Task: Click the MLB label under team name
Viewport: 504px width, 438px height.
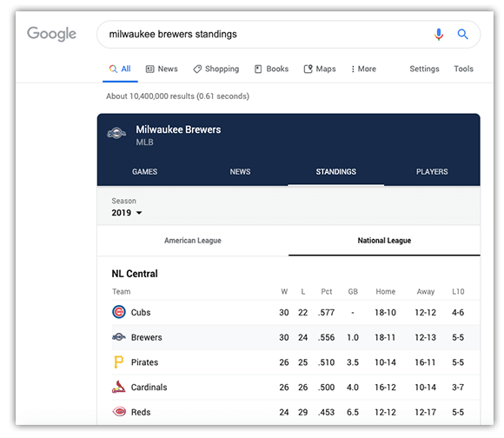Action: [144, 142]
